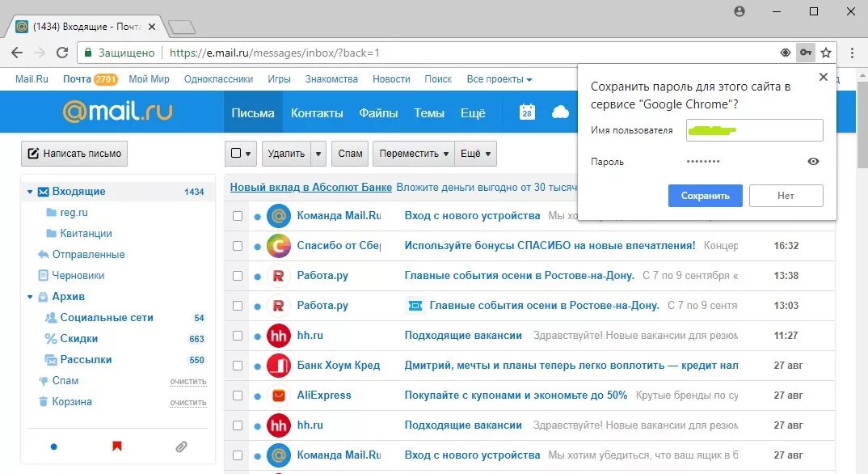
Task: Click Банк Хоум Кредит sender avatar
Action: [x=279, y=366]
